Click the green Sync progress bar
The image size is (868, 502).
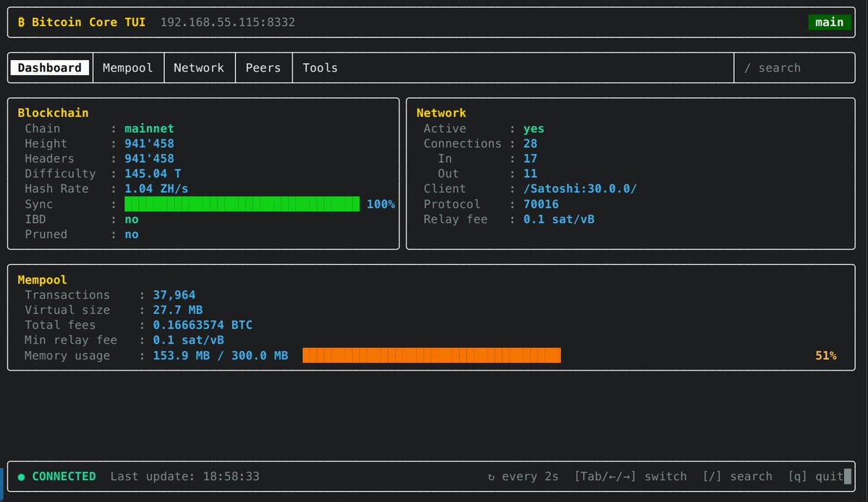tap(242, 204)
